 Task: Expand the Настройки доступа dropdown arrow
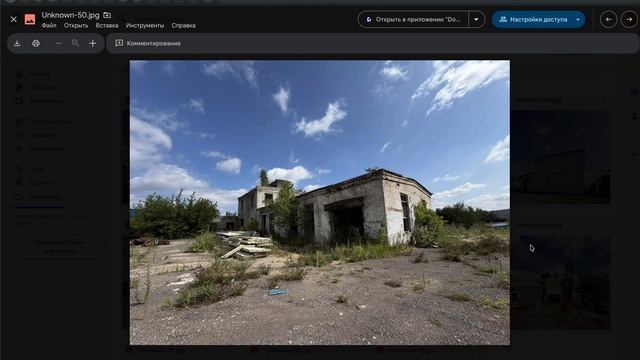578,19
